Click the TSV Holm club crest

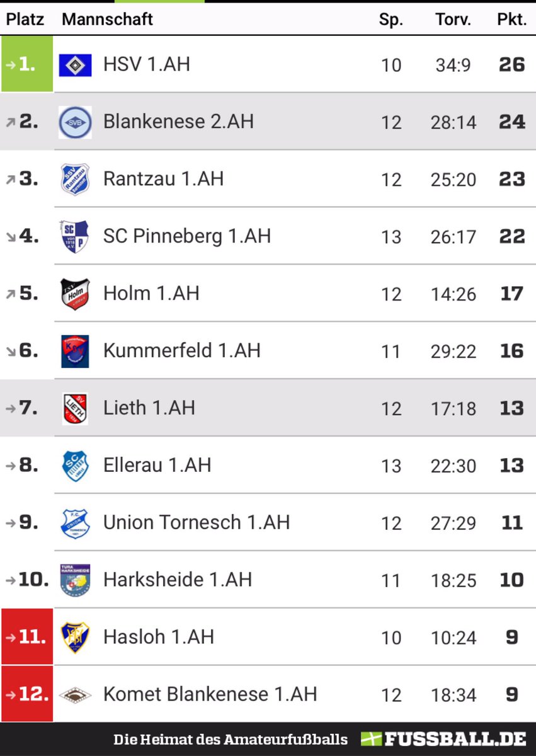click(75, 294)
